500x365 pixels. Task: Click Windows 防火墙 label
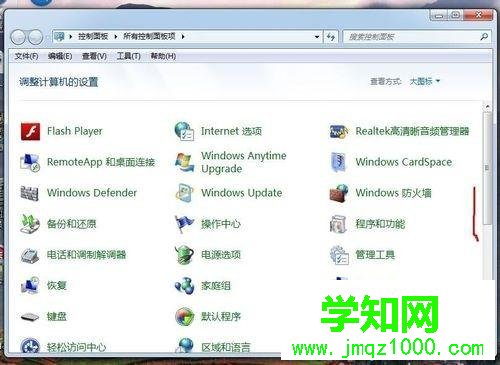tap(393, 193)
